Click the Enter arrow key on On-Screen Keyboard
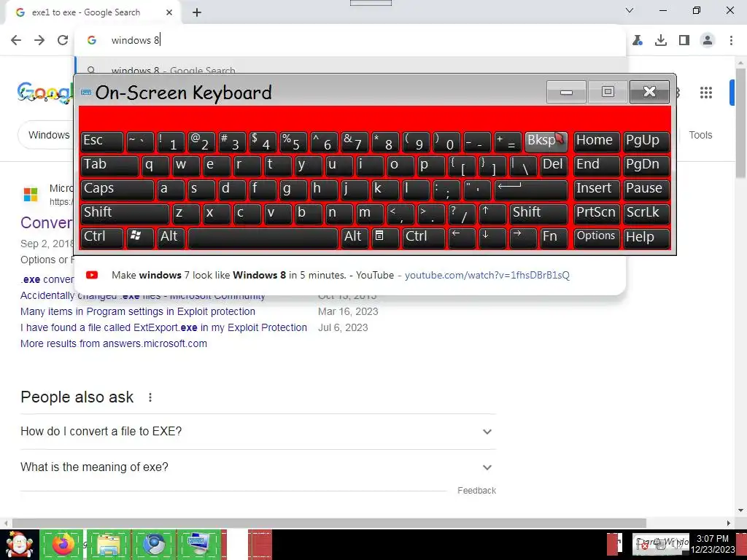The height and width of the screenshot is (560, 747). pyautogui.click(x=531, y=190)
